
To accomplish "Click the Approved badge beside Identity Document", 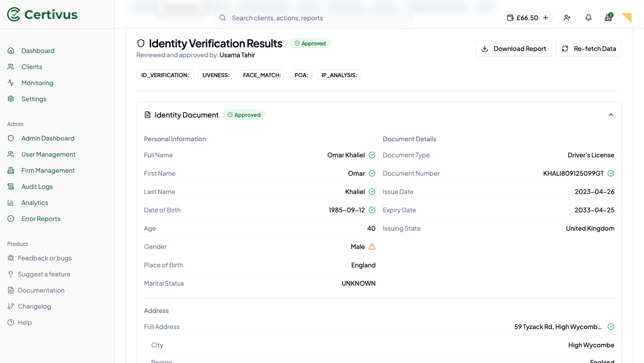I will pyautogui.click(x=244, y=115).
